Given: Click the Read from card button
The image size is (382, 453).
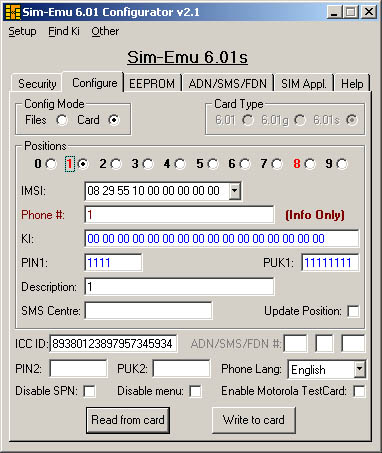Looking at the screenshot, I should click(128, 420).
